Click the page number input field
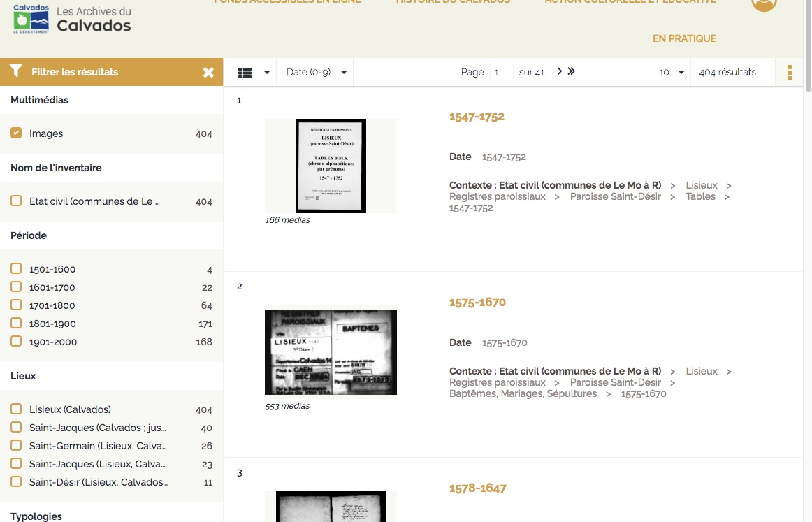The height and width of the screenshot is (522, 812). click(500, 73)
